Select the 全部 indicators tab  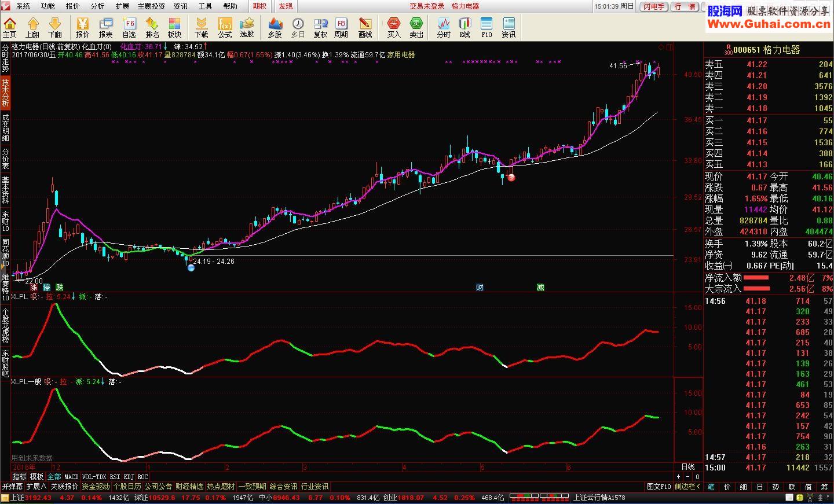[54, 477]
